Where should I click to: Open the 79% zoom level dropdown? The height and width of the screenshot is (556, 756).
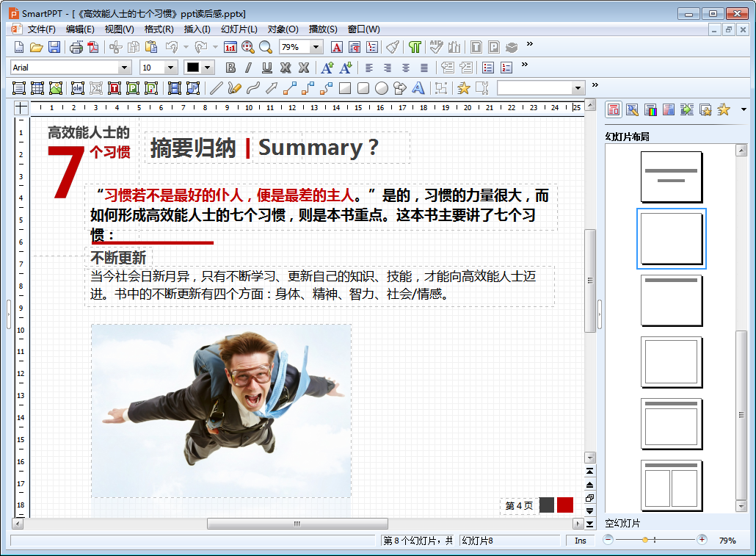click(x=316, y=47)
